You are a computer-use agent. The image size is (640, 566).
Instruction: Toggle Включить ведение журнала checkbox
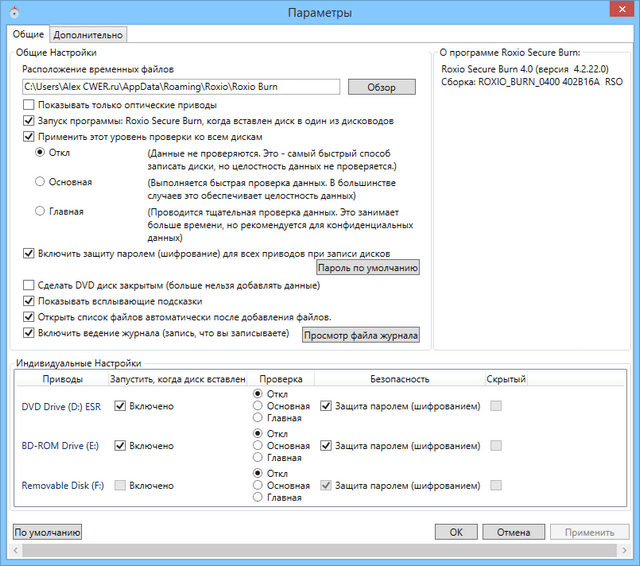[x=29, y=333]
